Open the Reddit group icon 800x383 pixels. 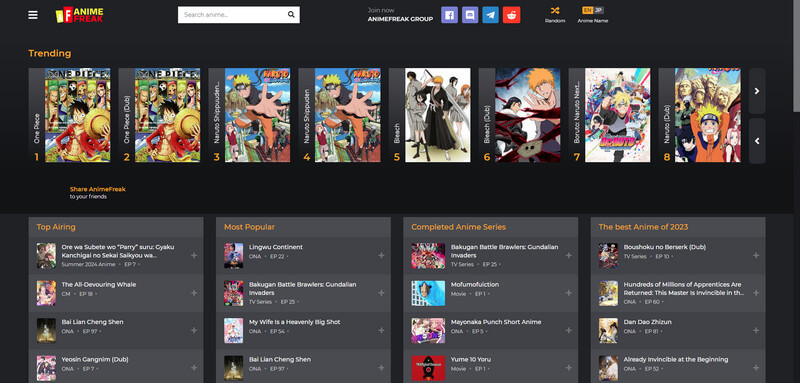[511, 15]
